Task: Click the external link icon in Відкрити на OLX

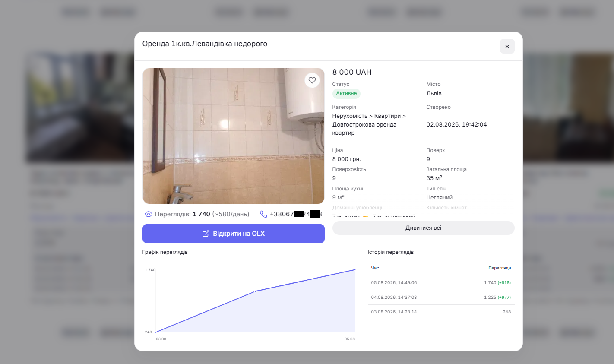Action: click(x=206, y=234)
